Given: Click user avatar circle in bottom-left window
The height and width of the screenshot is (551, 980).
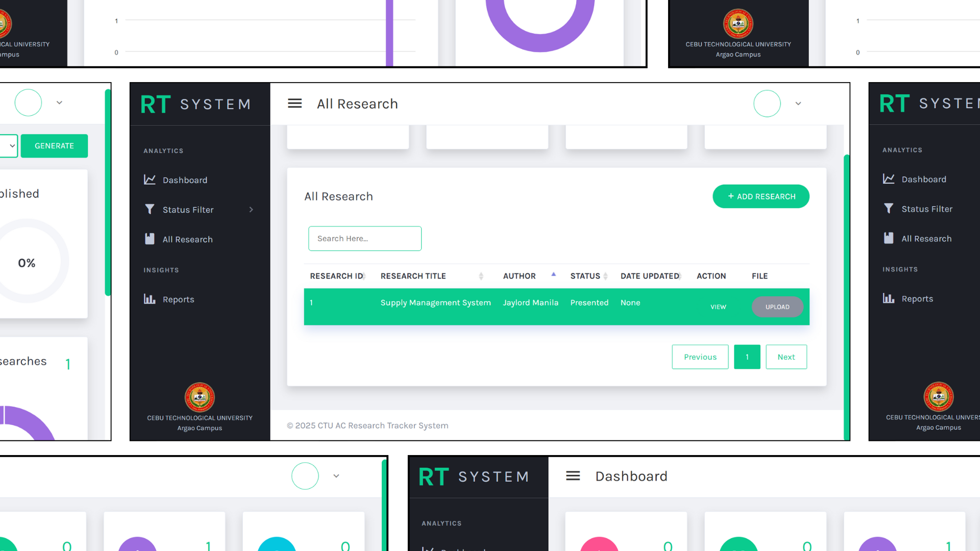Looking at the screenshot, I should pyautogui.click(x=305, y=476).
